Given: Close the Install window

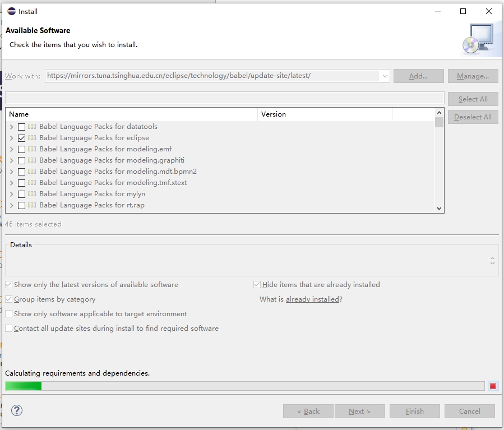Looking at the screenshot, I should pos(488,11).
